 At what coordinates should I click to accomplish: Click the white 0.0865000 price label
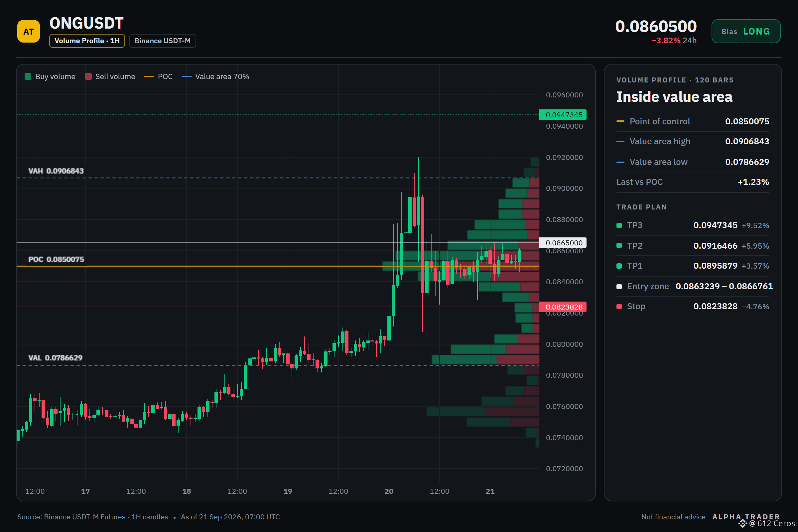(x=563, y=243)
